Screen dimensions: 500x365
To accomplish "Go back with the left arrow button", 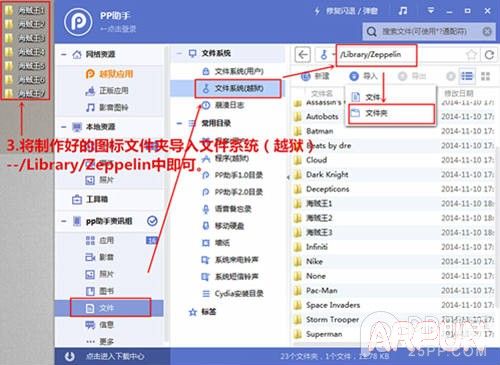I will [303, 55].
